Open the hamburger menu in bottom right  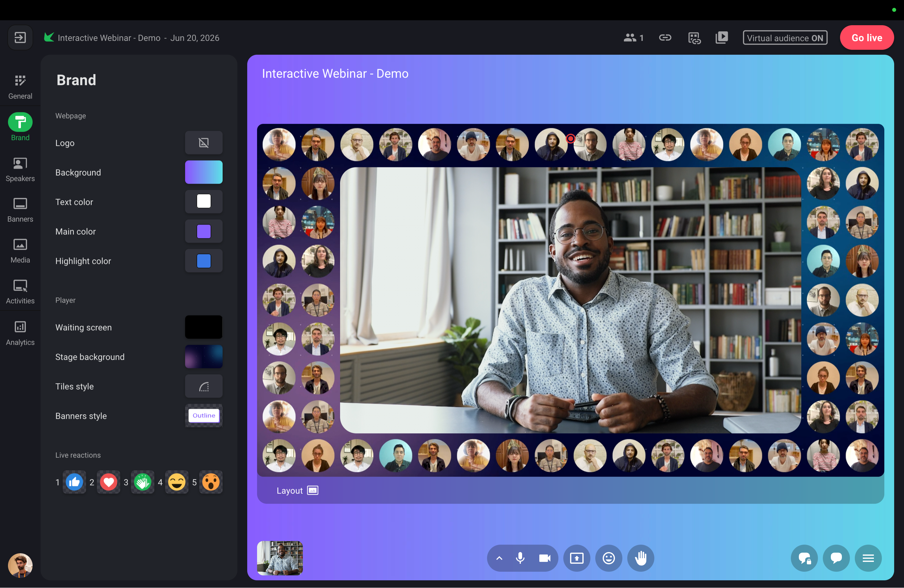click(x=868, y=558)
